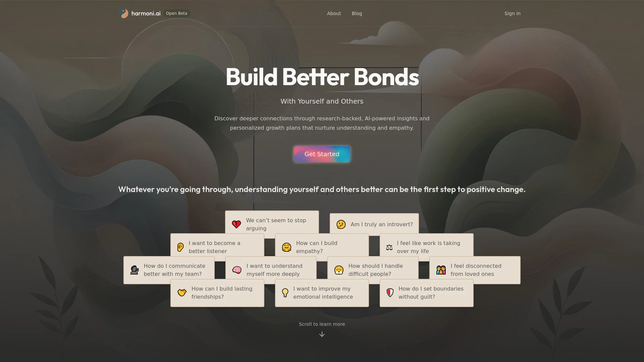Viewport: 644px width, 362px height.
Task: Click the brain icon on understand myself card
Action: point(237,269)
